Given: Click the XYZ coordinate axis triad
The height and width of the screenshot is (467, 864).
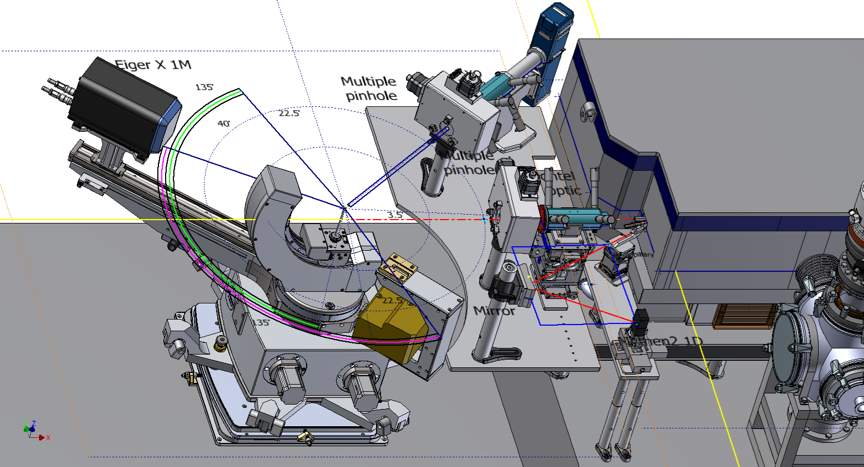Looking at the screenshot, I should click(x=32, y=431).
